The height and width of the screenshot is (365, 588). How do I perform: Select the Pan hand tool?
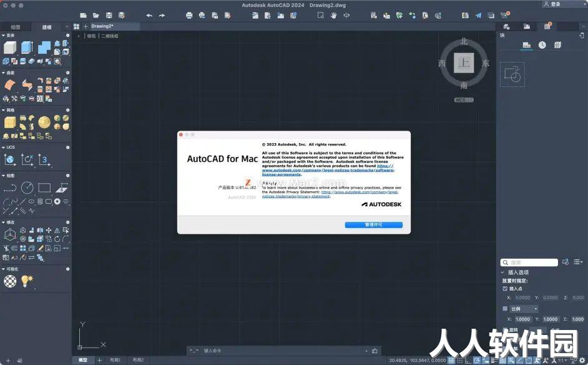pos(333,16)
